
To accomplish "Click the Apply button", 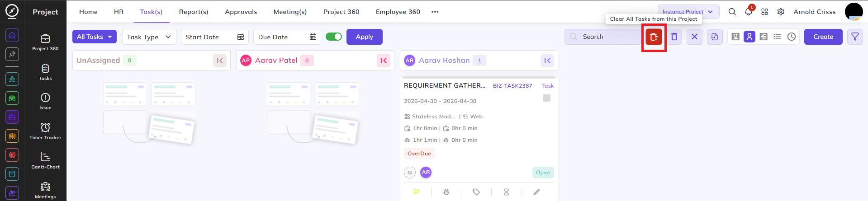I will pos(365,37).
